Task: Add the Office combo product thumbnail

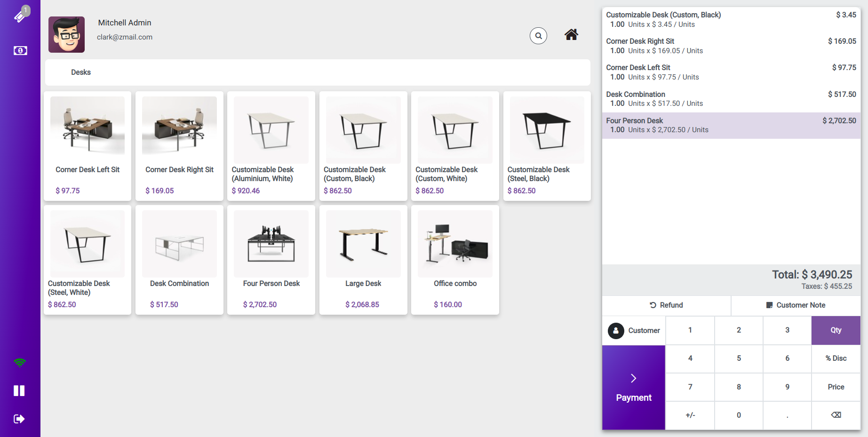Action: (x=455, y=244)
